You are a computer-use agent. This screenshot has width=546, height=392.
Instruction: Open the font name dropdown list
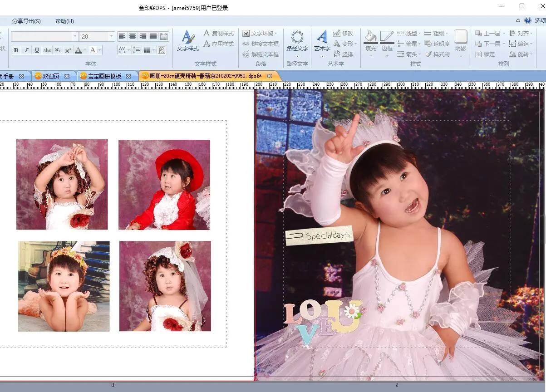[75, 36]
